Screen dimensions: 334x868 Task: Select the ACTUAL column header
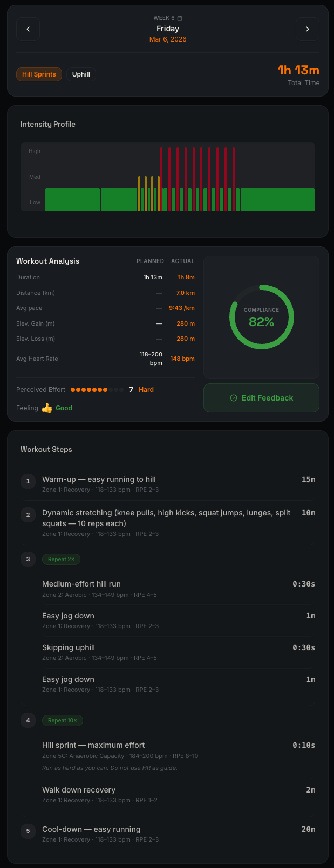click(183, 261)
